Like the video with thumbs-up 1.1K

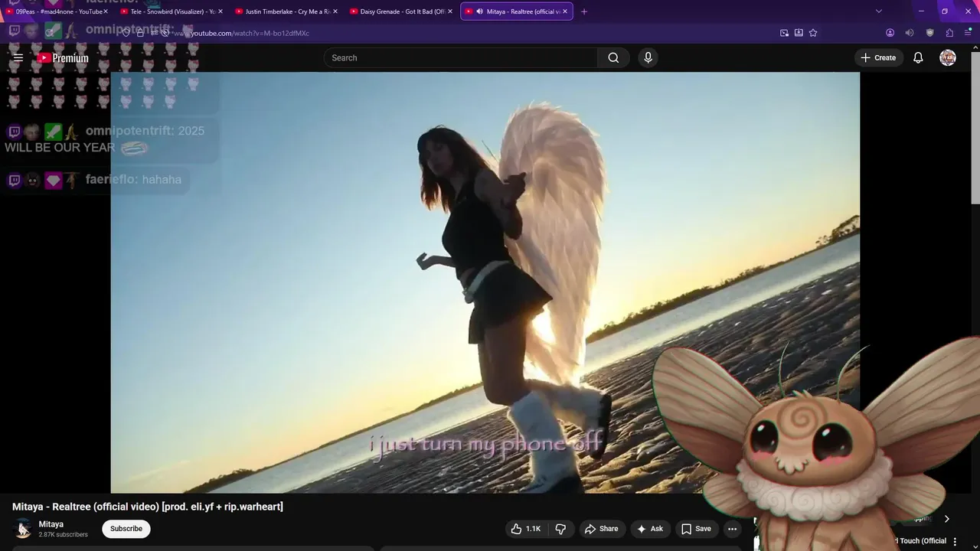pyautogui.click(x=526, y=529)
